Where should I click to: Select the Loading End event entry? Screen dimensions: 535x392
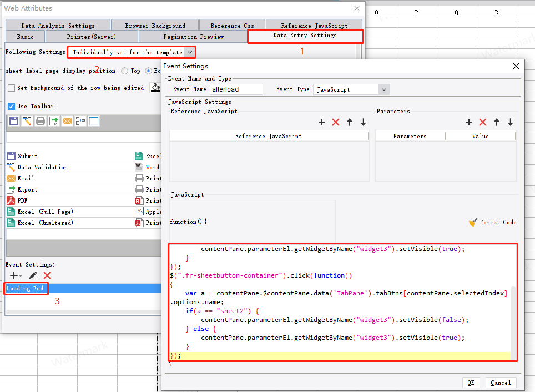[x=26, y=288]
